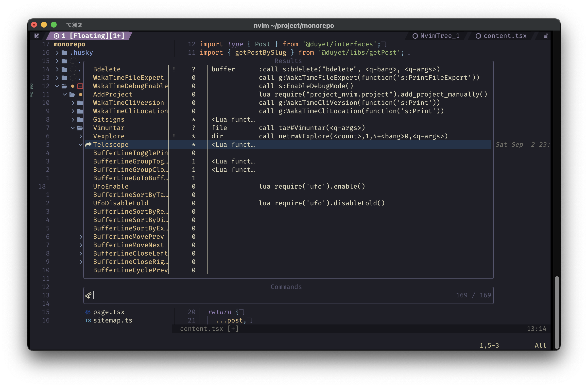Click the circle indicator on NvimTree_1 tab

coord(415,36)
